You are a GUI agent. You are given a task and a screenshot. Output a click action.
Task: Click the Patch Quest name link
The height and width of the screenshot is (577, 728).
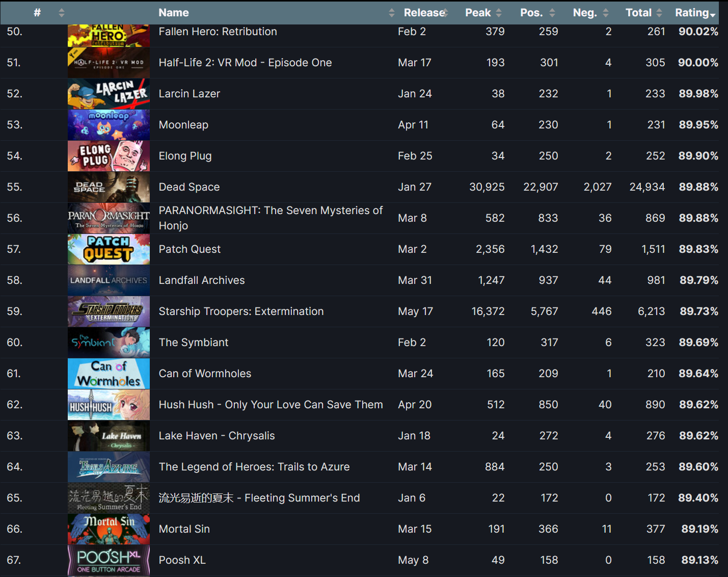pyautogui.click(x=190, y=249)
